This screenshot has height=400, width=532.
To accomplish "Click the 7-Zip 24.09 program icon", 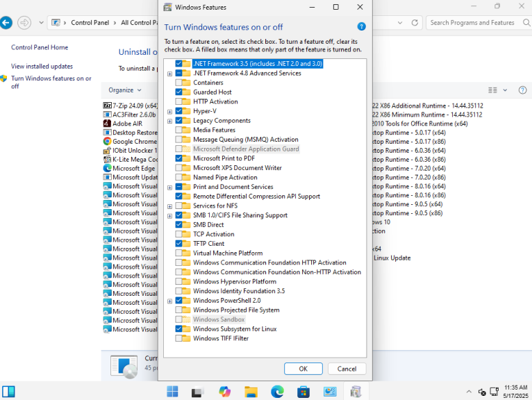I will [107, 106].
